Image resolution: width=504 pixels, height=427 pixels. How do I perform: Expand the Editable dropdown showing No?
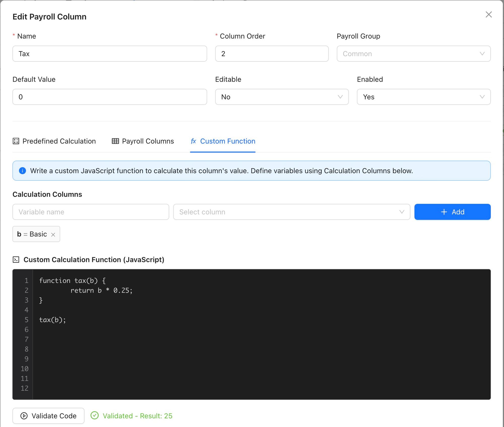tap(281, 97)
